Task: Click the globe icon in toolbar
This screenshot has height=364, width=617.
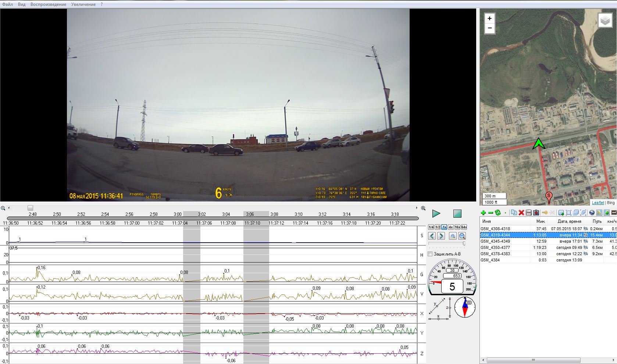Action: pyautogui.click(x=592, y=213)
